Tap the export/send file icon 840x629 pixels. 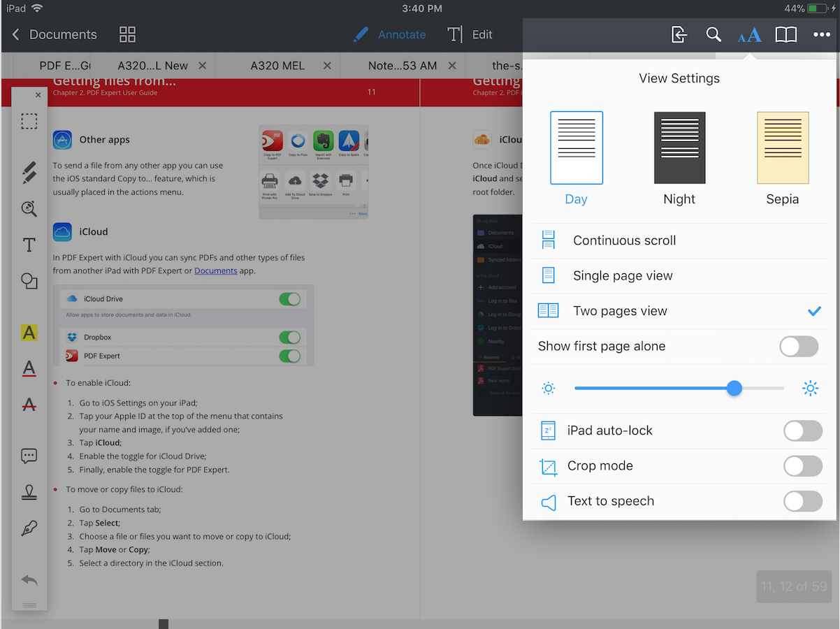(678, 34)
